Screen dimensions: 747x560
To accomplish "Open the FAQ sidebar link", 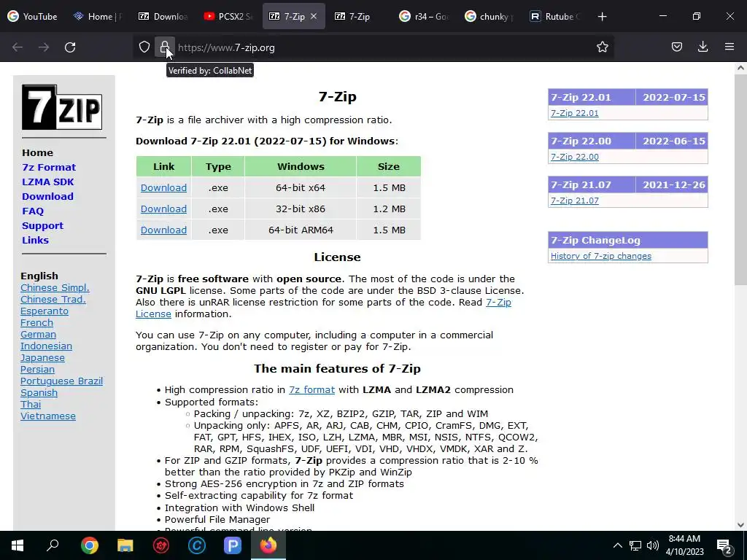I will (x=33, y=211).
